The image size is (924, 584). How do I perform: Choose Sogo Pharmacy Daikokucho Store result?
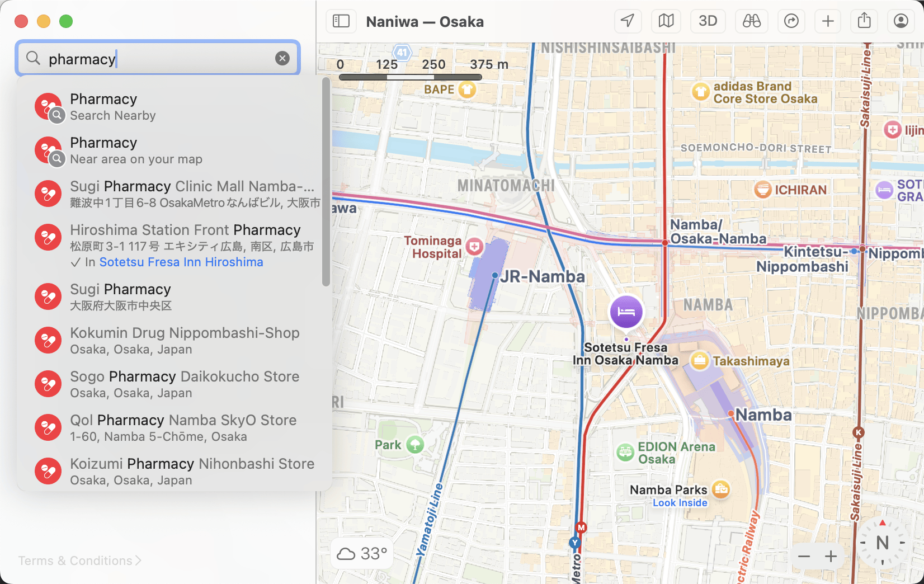(x=173, y=384)
